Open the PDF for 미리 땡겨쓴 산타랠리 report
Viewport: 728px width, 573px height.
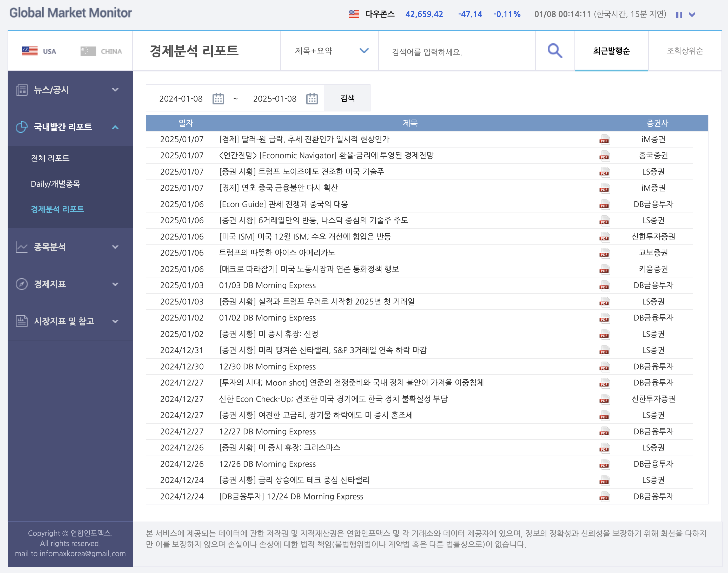[x=605, y=351]
